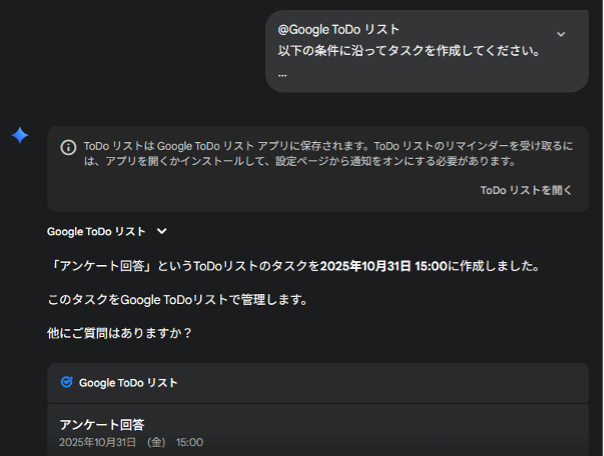Click the Google Tasks checkmark icon
This screenshot has width=604, height=456.
[67, 382]
